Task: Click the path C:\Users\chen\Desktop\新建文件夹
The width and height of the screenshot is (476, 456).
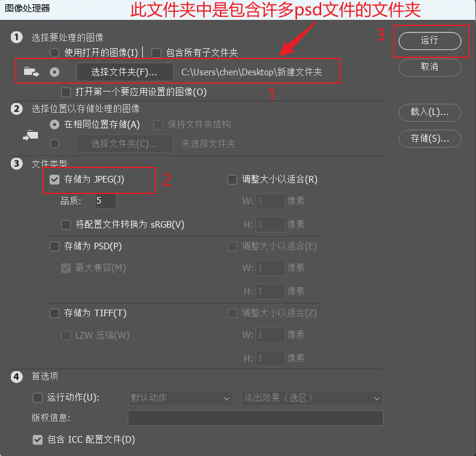Action: click(x=252, y=72)
